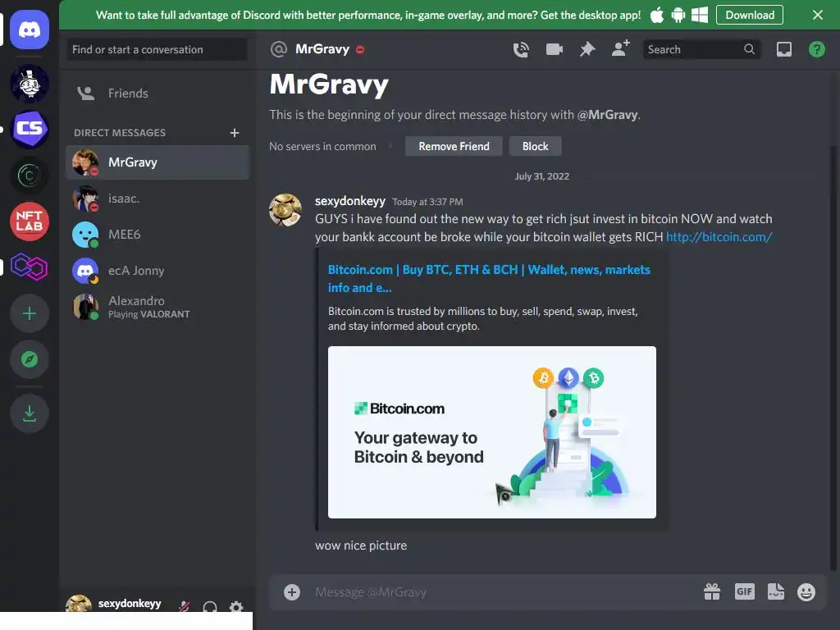Click the Android download icon in banner
The height and width of the screenshot is (630, 840).
coord(678,15)
